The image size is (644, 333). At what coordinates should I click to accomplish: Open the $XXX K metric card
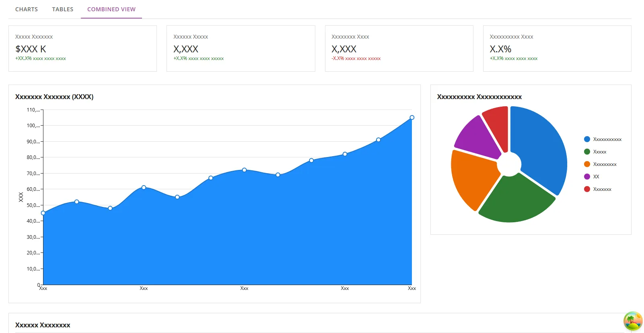coord(82,48)
